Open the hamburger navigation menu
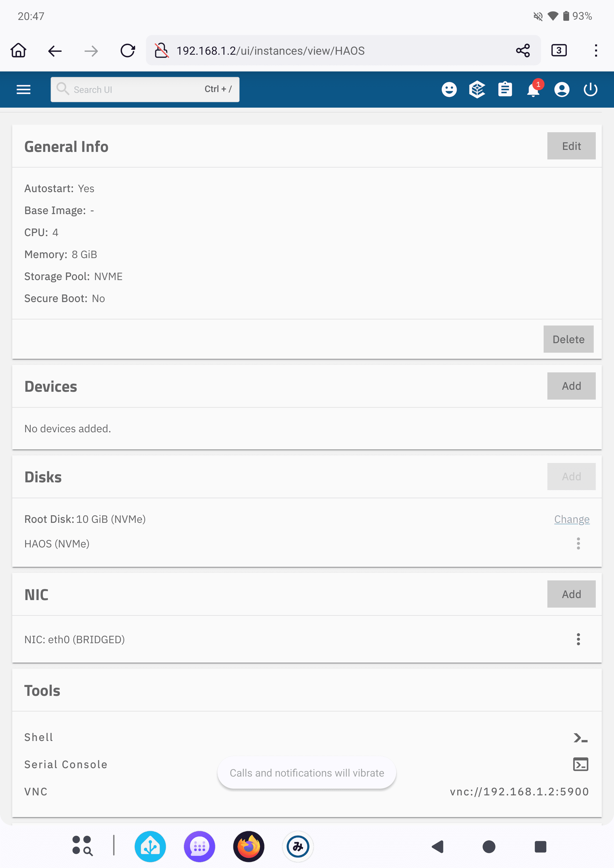The width and height of the screenshot is (614, 868). pyautogui.click(x=23, y=90)
